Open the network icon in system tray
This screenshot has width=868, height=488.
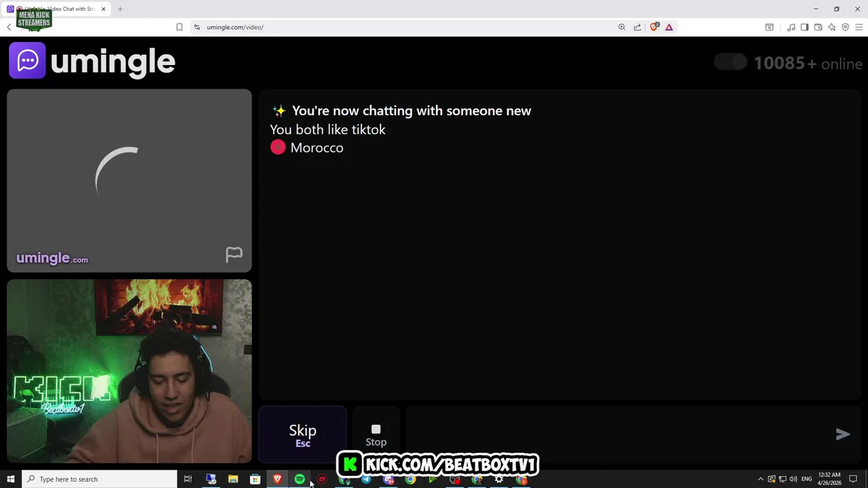(783, 479)
